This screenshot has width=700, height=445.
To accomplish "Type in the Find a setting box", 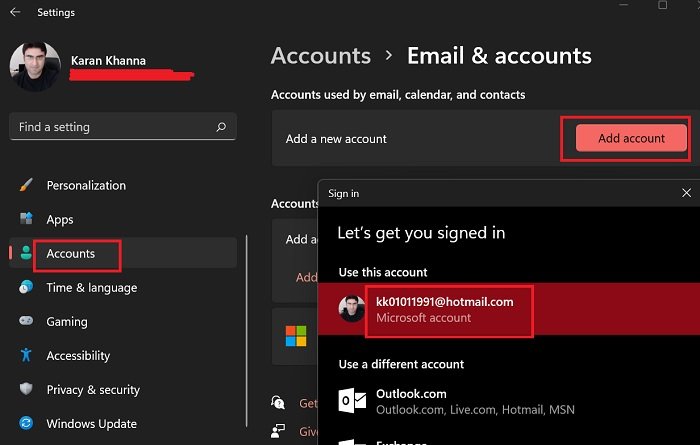I will (x=110, y=127).
